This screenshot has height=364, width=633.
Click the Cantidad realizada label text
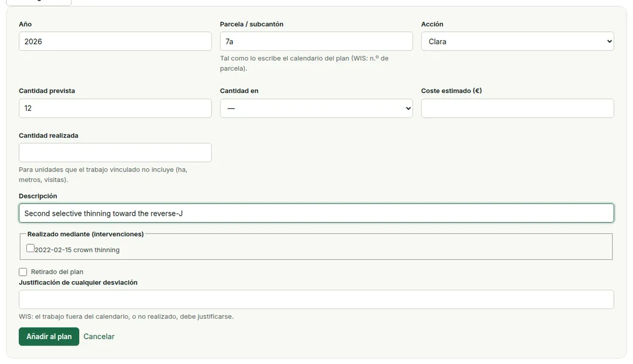click(x=49, y=136)
